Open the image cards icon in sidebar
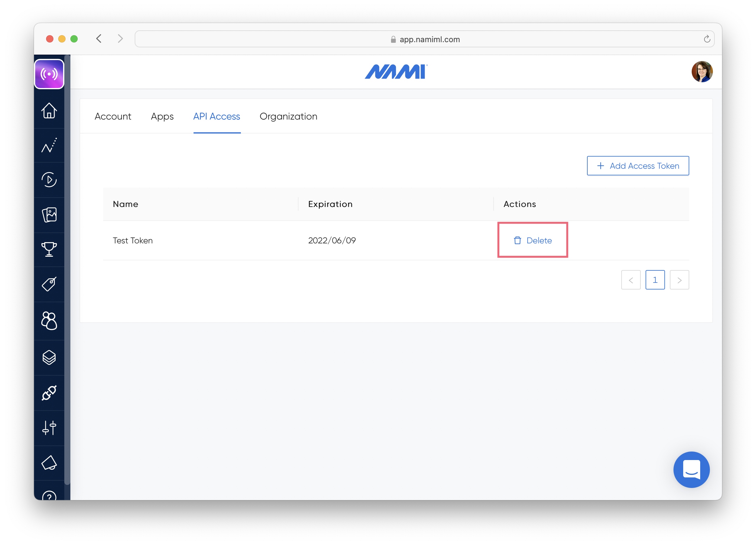756x545 pixels. coord(49,215)
